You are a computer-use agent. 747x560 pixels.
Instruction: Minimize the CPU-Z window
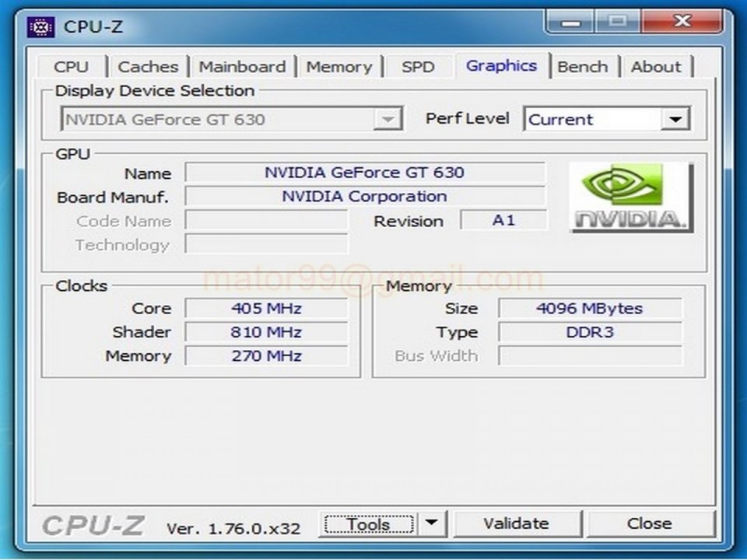click(570, 22)
